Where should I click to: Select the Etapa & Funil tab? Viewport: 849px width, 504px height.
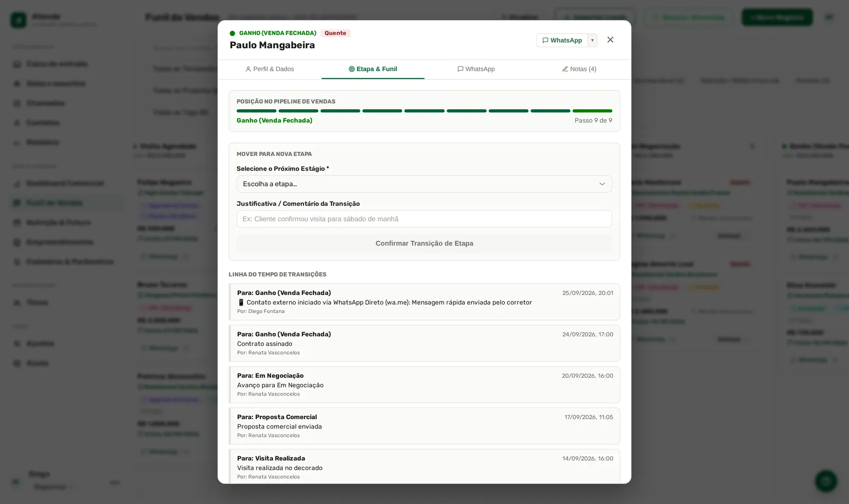click(x=373, y=69)
